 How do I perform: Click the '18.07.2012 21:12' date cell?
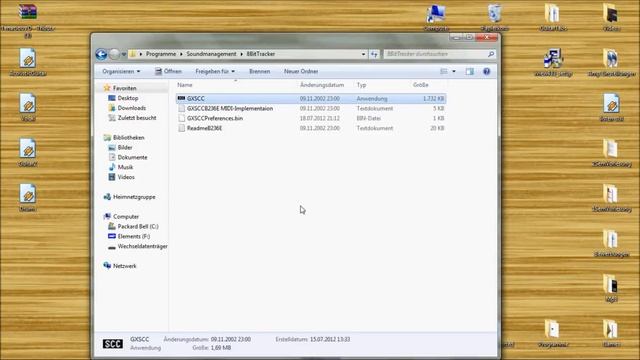(x=320, y=118)
